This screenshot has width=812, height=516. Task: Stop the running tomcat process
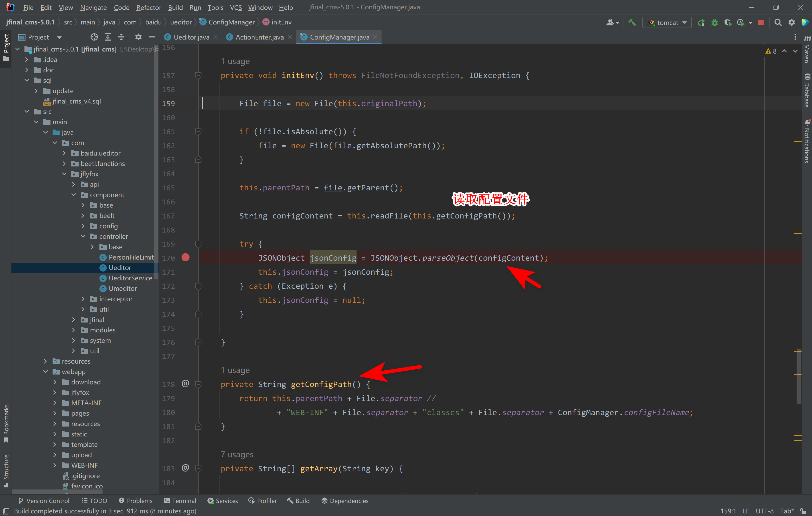click(761, 23)
